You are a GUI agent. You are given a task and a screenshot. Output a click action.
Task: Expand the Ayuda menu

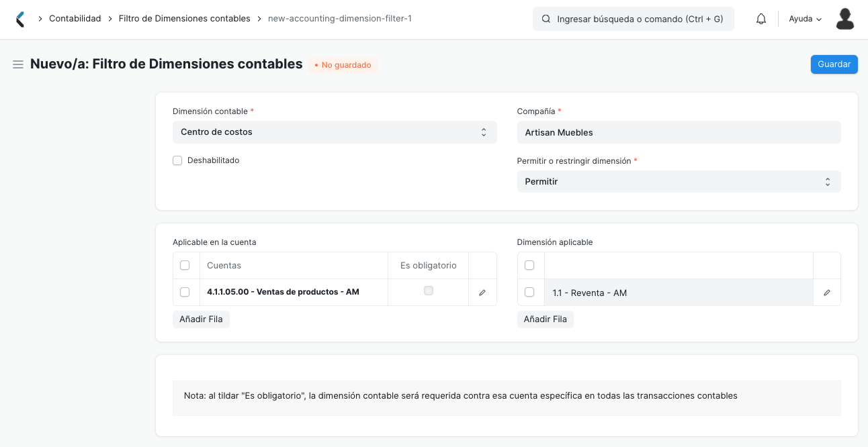(804, 19)
